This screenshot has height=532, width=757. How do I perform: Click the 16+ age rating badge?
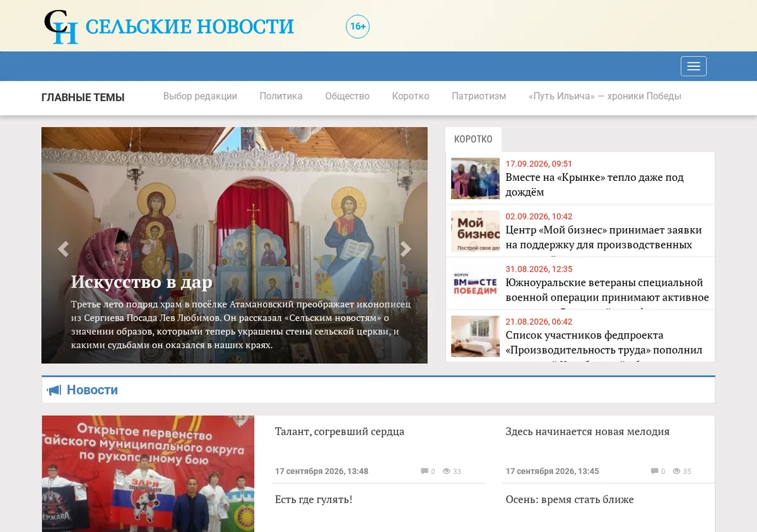[x=358, y=26]
